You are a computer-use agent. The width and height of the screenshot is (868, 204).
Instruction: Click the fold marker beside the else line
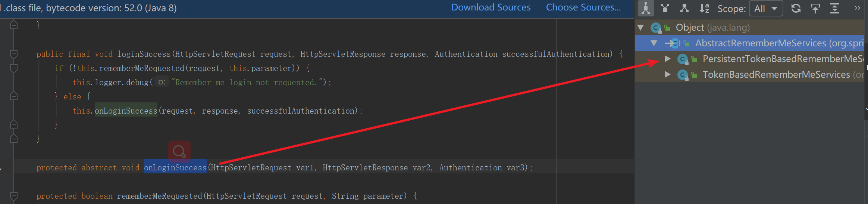[14, 96]
